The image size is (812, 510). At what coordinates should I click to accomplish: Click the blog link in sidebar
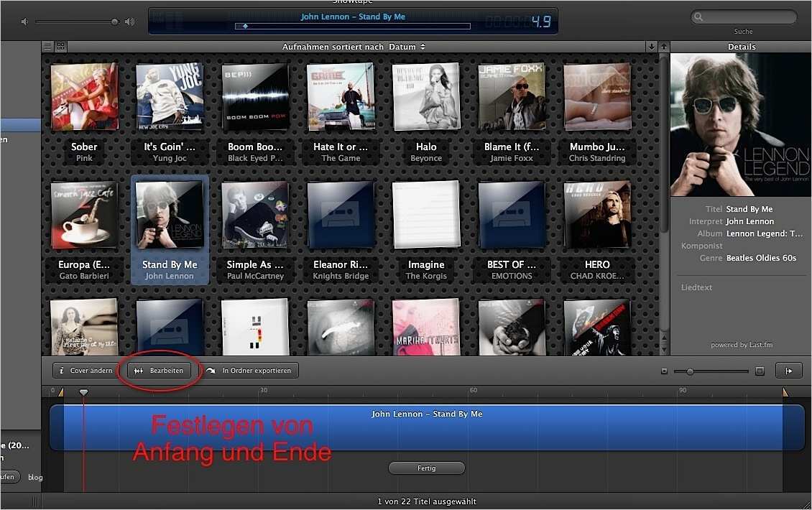[x=35, y=478]
